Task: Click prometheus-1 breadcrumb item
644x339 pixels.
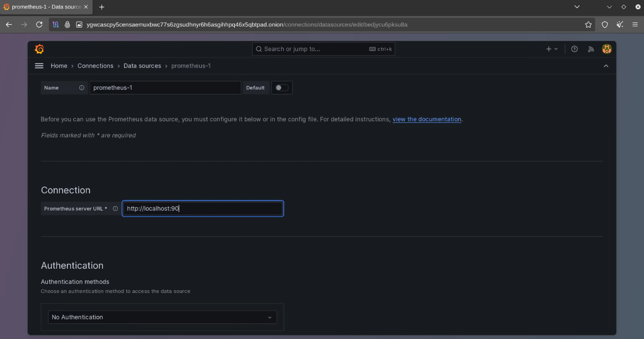Action: [191, 66]
